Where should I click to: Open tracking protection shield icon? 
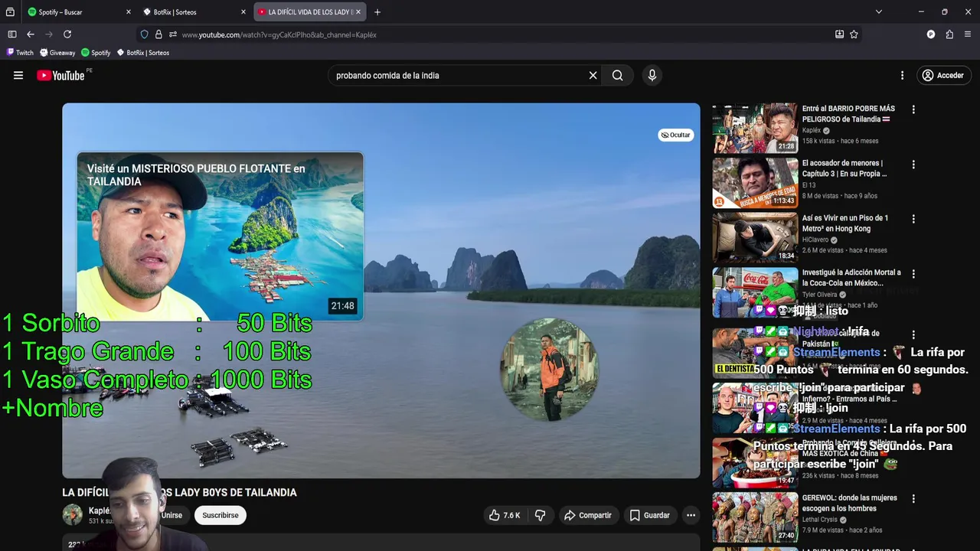point(144,34)
